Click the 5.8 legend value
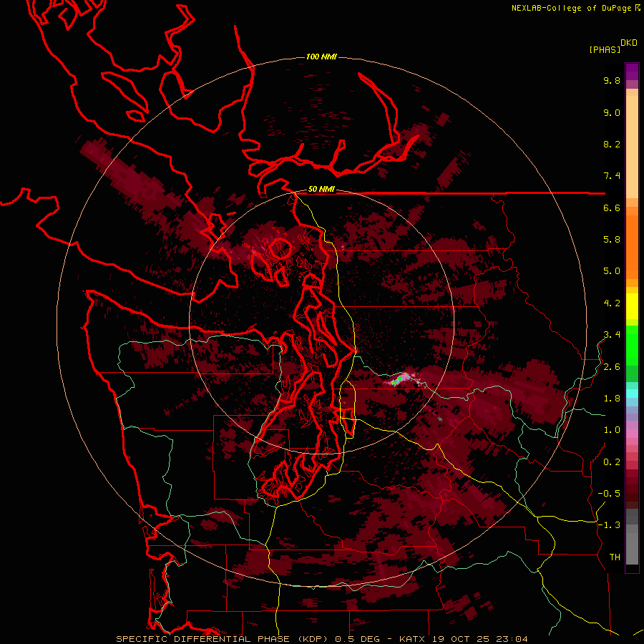The height and width of the screenshot is (644, 644). coord(612,240)
